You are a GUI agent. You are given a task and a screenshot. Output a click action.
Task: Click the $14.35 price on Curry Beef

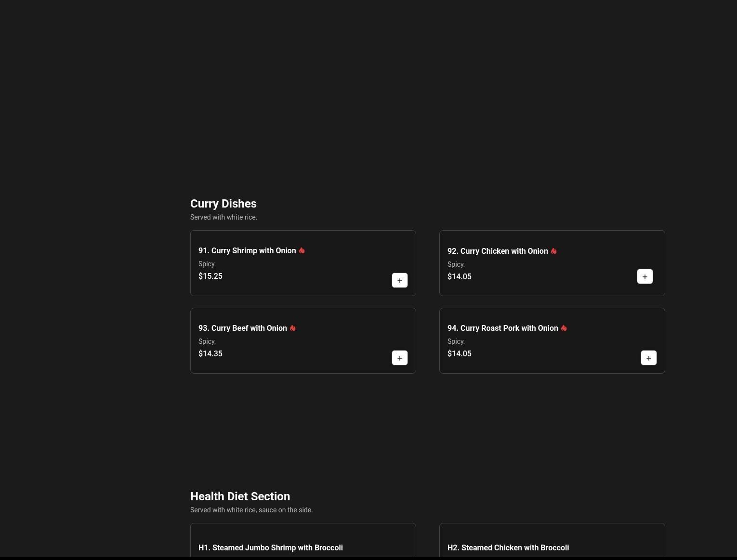[x=211, y=353]
